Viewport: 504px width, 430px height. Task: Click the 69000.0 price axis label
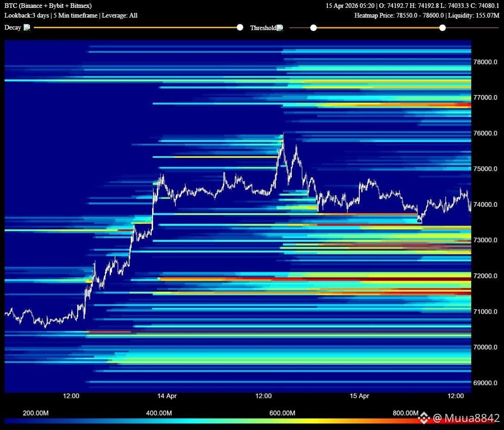[485, 383]
